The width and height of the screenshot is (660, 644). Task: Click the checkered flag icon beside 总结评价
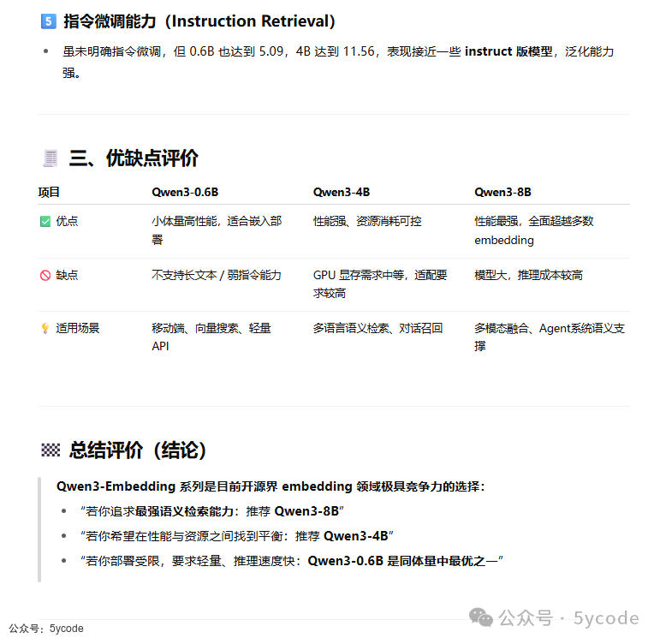click(51, 450)
